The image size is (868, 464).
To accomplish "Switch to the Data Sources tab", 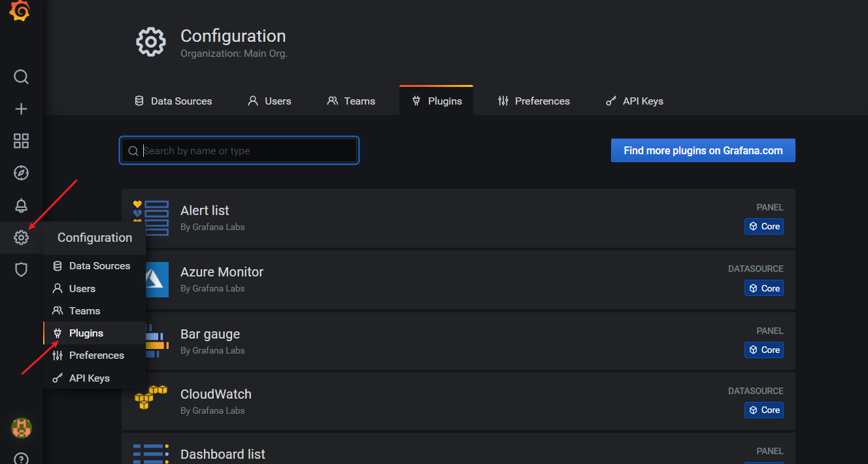I will (173, 101).
